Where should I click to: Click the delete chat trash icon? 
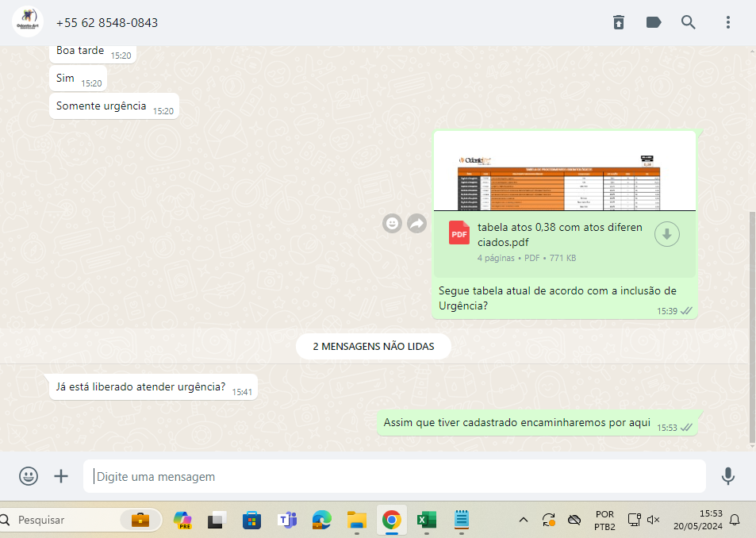[619, 22]
